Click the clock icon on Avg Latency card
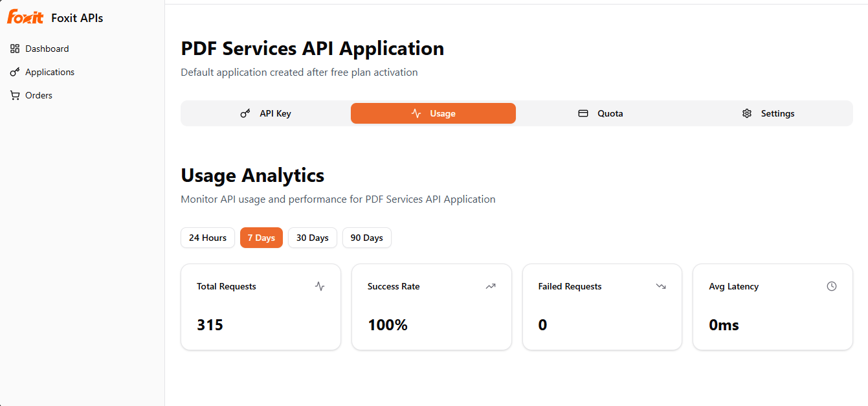 [832, 286]
